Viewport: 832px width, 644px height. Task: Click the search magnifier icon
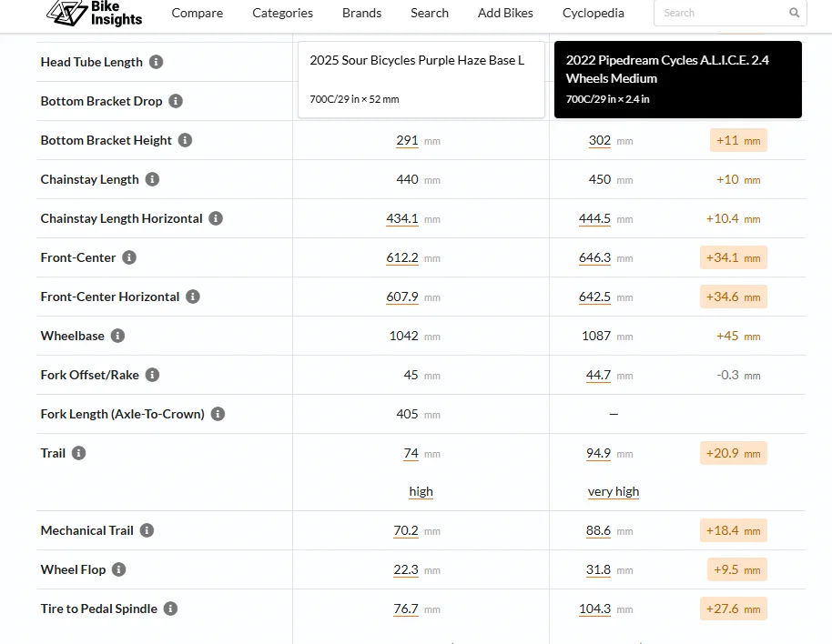point(794,13)
